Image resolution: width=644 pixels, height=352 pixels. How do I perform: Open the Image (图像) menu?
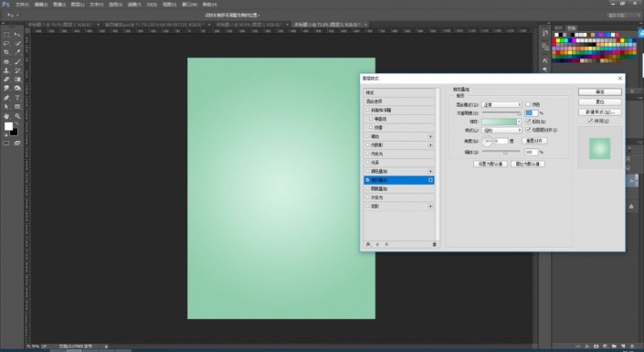pos(59,5)
